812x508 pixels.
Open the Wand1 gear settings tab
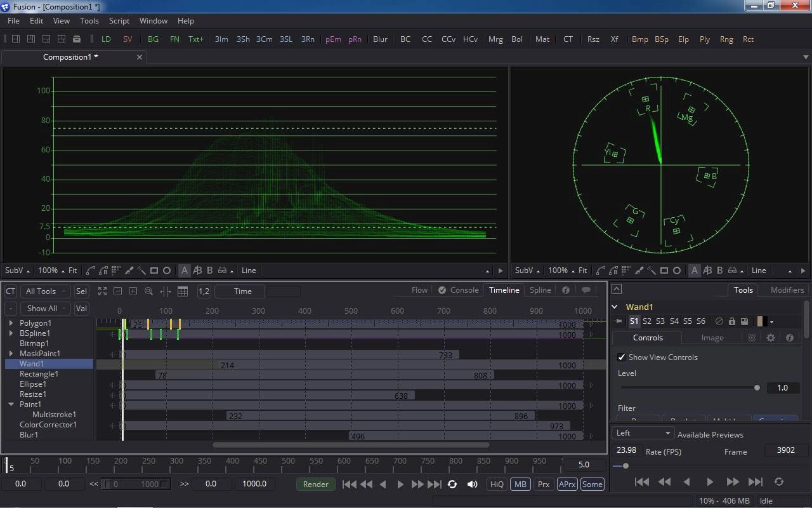(771, 338)
